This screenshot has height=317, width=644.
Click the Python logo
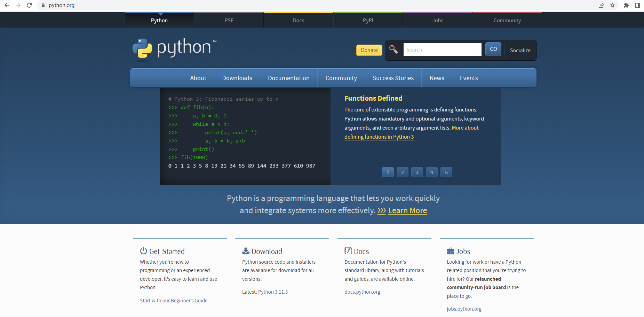(175, 49)
